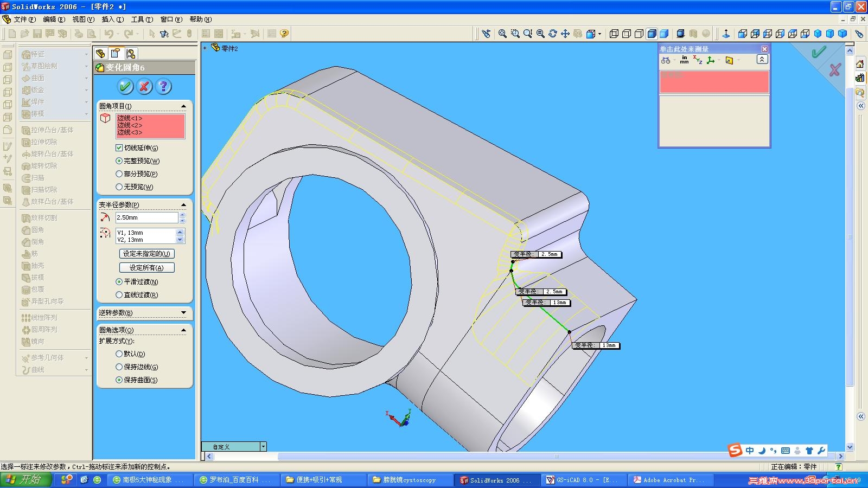Select 直线过渡 straight transition option
The width and height of the screenshot is (868, 488).
coord(119,294)
